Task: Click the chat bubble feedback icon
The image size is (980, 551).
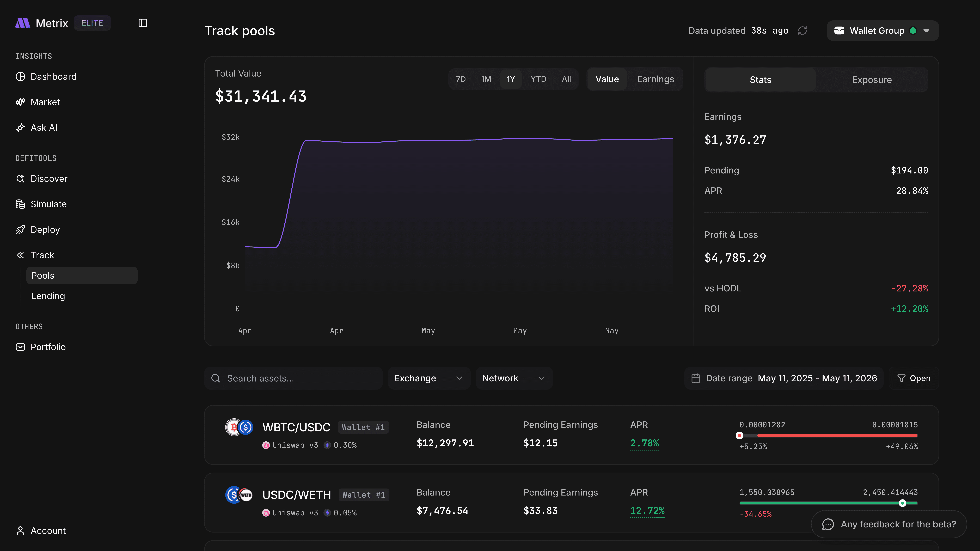Action: [828, 524]
